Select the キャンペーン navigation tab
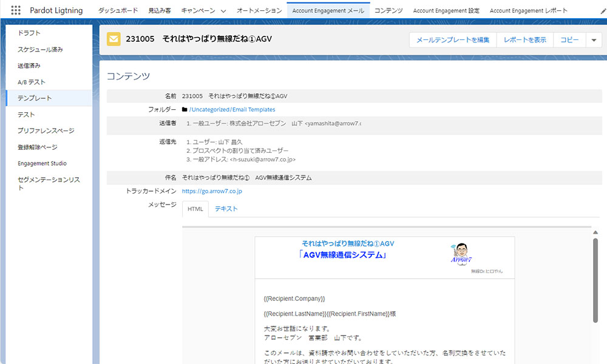 (198, 10)
